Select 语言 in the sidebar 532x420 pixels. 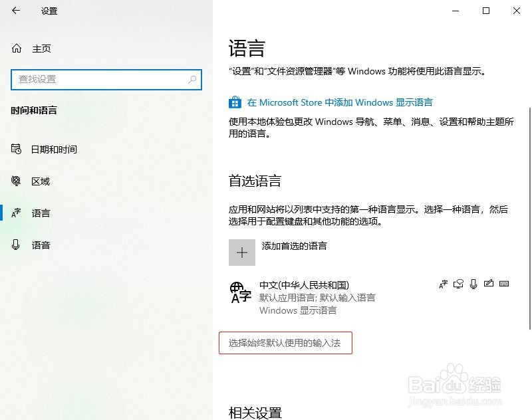coord(41,213)
